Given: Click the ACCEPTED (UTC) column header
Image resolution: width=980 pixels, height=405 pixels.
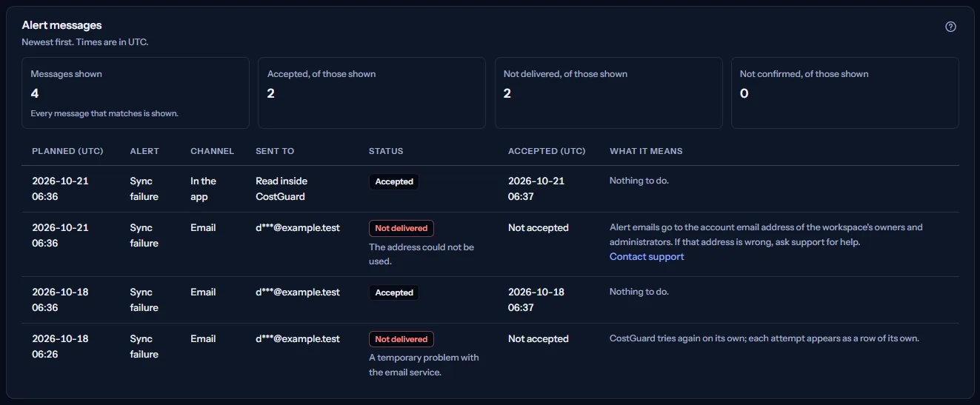Looking at the screenshot, I should pos(547,151).
